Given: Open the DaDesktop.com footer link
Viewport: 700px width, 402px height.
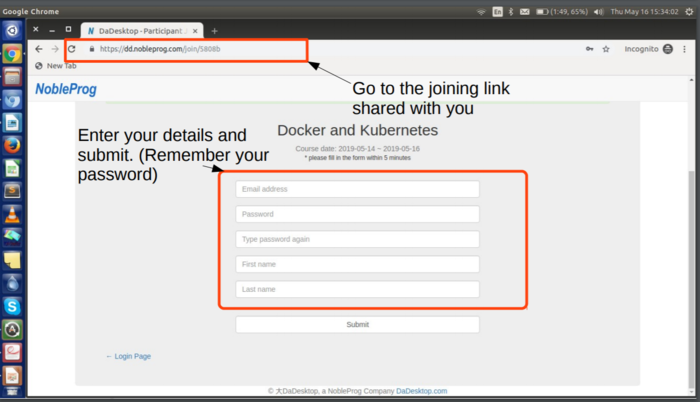Looking at the screenshot, I should pos(421,391).
